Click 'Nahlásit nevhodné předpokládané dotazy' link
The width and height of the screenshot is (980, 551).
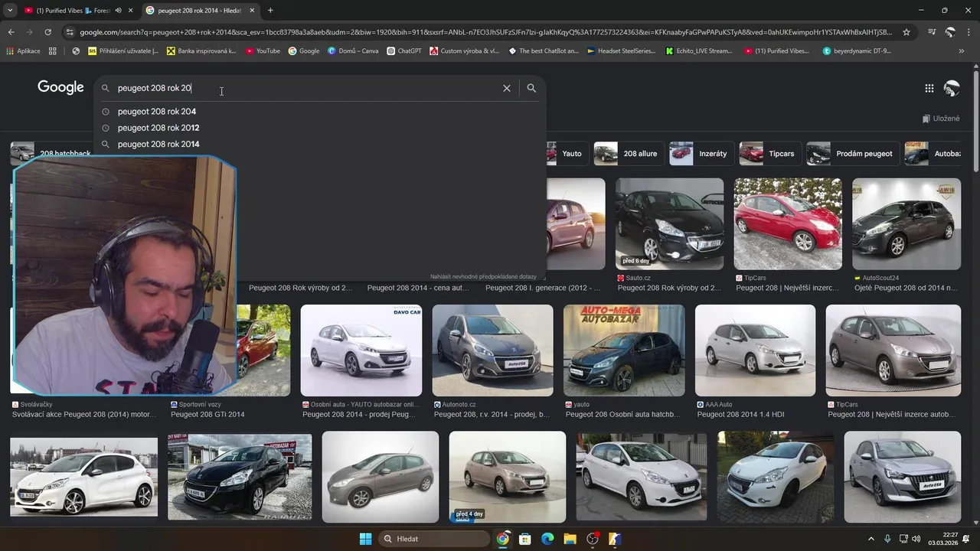tap(484, 276)
